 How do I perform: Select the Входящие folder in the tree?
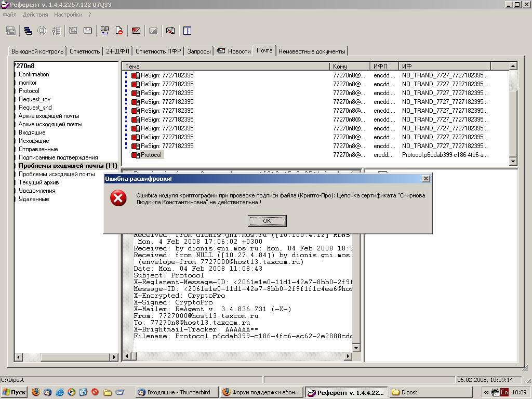click(x=32, y=132)
